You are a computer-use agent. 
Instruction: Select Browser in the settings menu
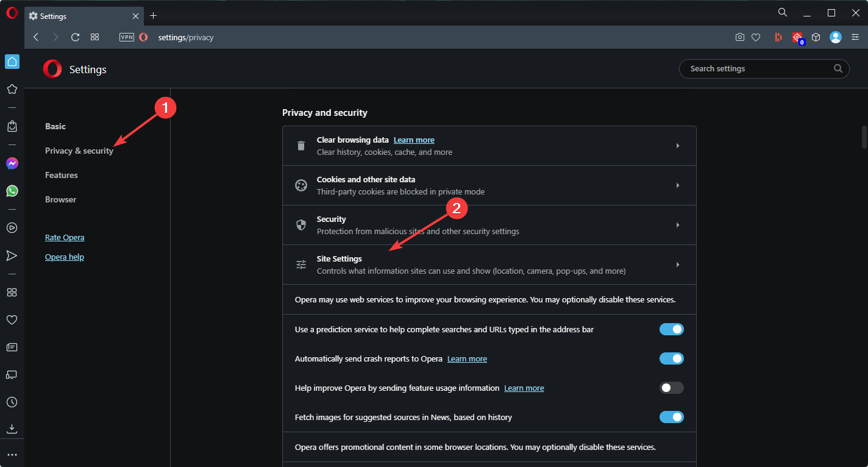(61, 199)
